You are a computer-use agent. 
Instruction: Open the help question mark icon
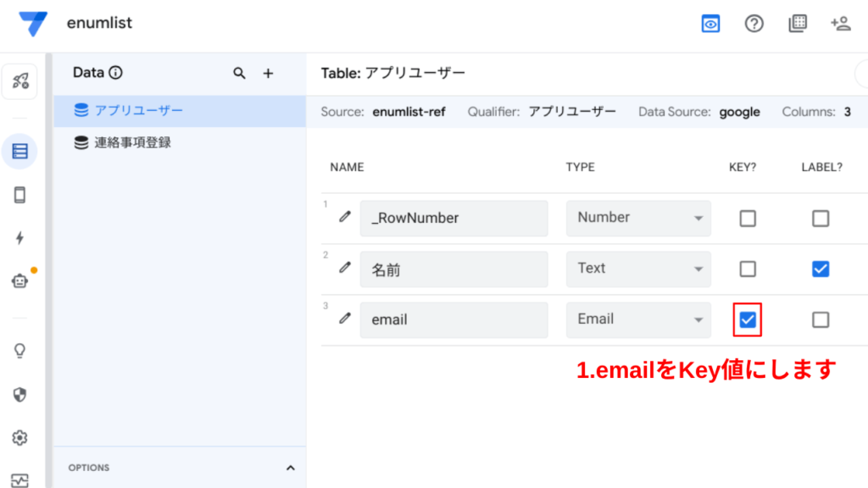[x=754, y=24]
